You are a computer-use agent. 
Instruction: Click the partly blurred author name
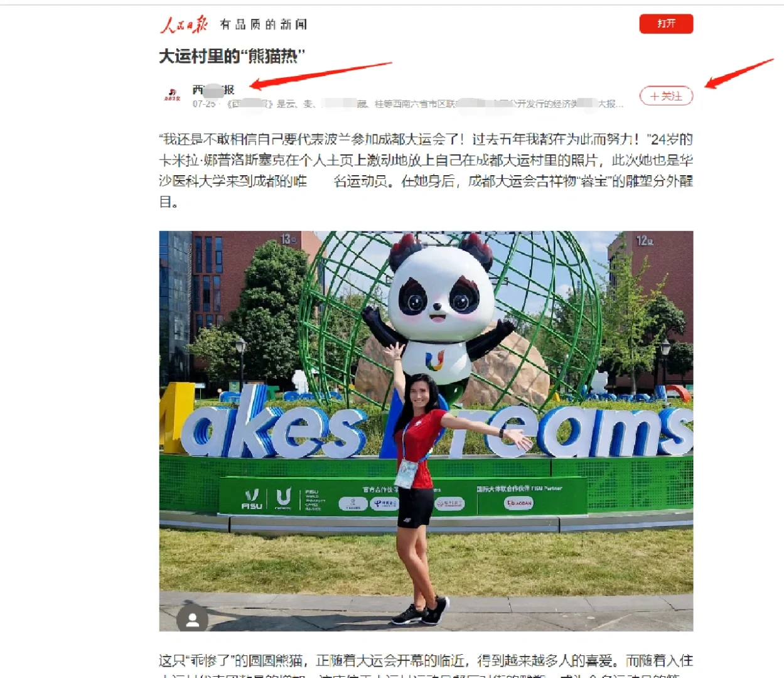[x=213, y=90]
